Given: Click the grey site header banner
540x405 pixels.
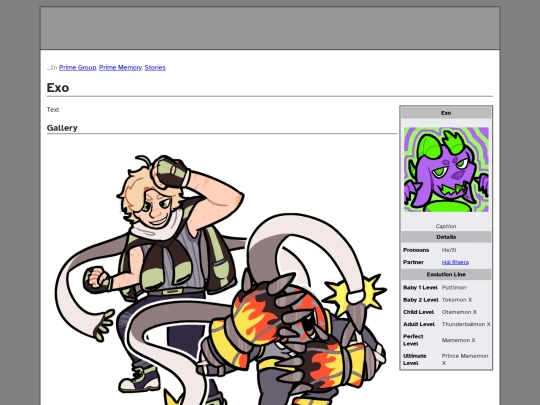Looking at the screenshot, I should click(x=270, y=28).
